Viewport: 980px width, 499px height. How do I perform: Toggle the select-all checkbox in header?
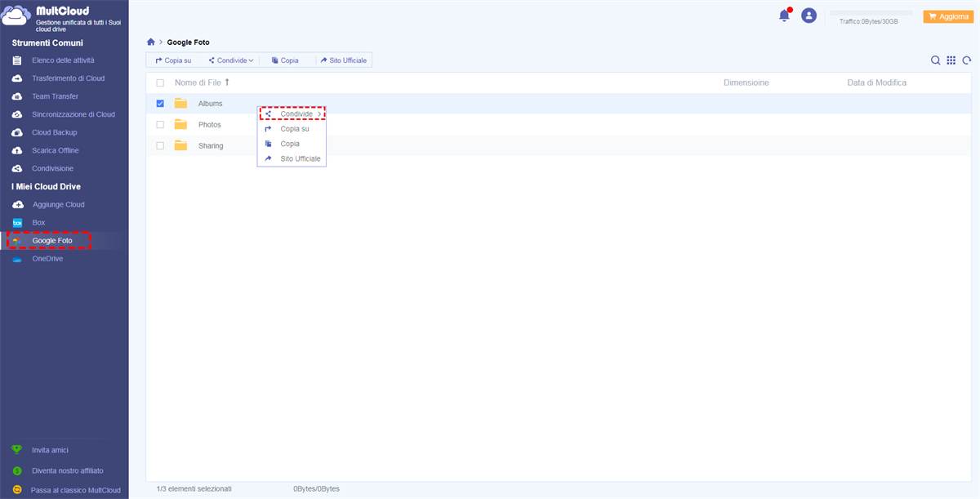coord(160,83)
